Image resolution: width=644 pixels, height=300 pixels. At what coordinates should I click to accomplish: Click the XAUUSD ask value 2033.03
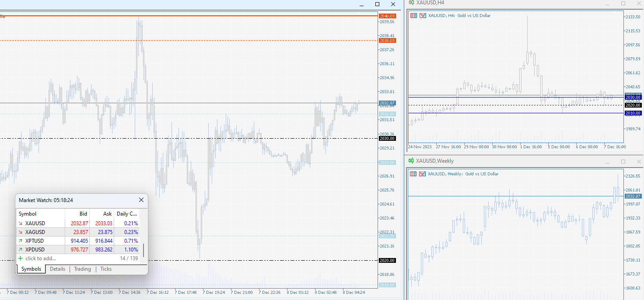pyautogui.click(x=104, y=223)
